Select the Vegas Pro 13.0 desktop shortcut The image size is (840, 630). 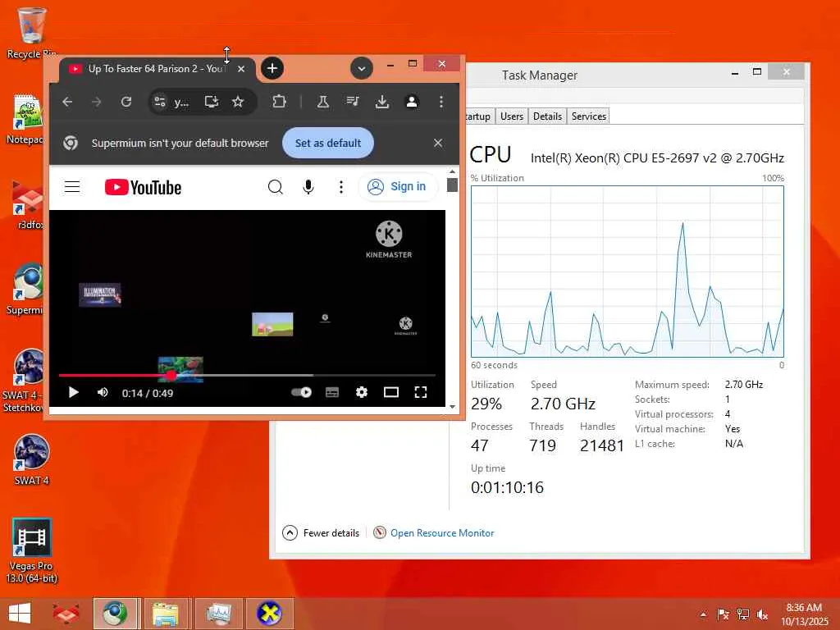[31, 550]
